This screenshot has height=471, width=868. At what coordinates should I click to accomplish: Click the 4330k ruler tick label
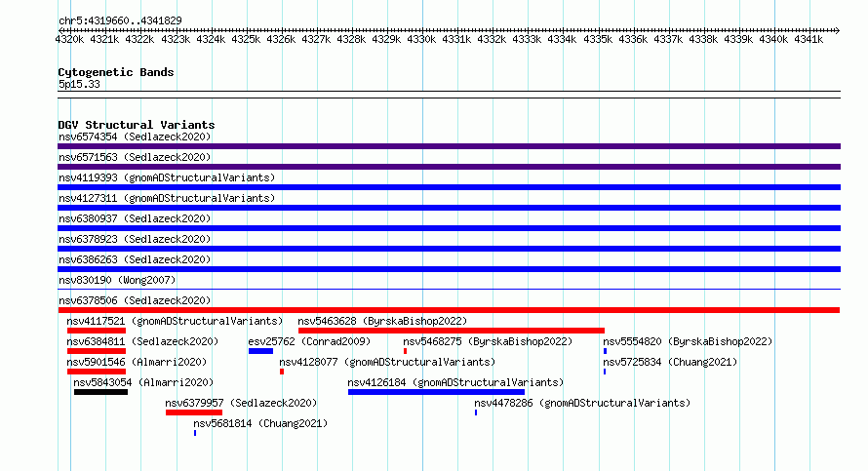(x=421, y=39)
